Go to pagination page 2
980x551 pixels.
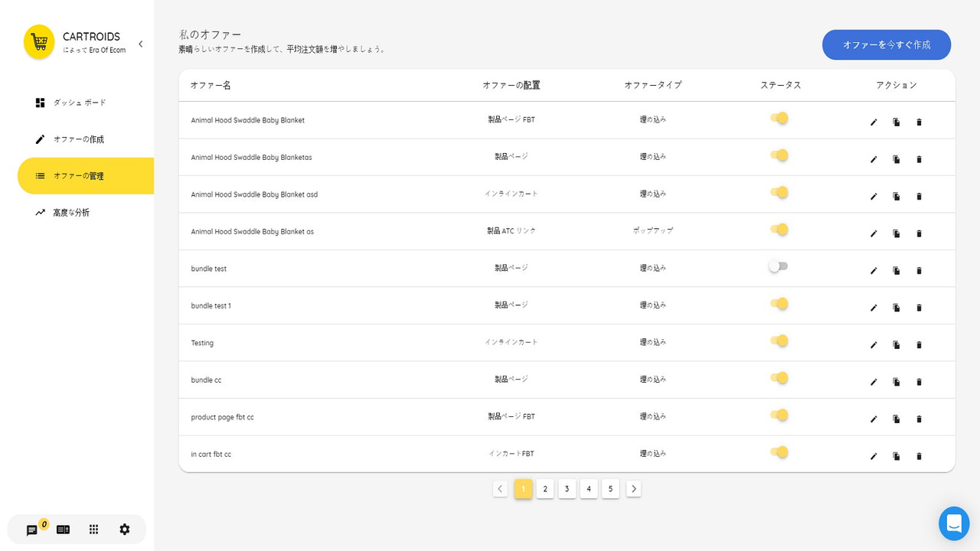(x=545, y=489)
